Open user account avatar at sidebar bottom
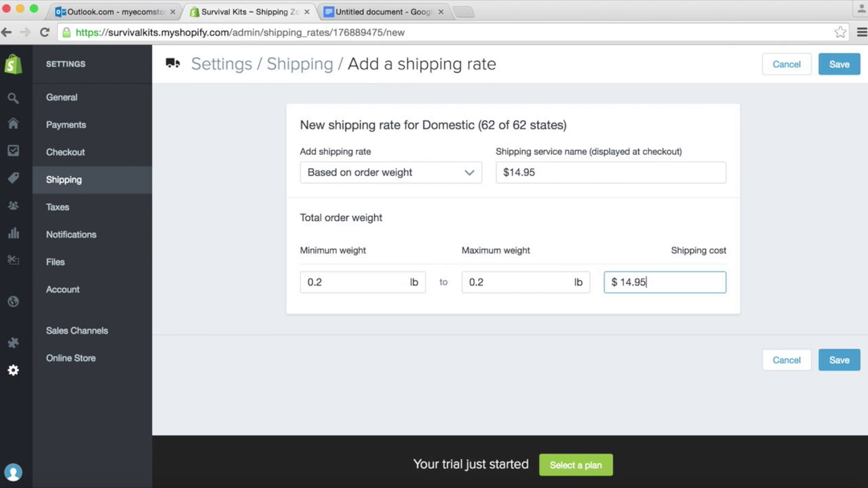 pos(13,472)
